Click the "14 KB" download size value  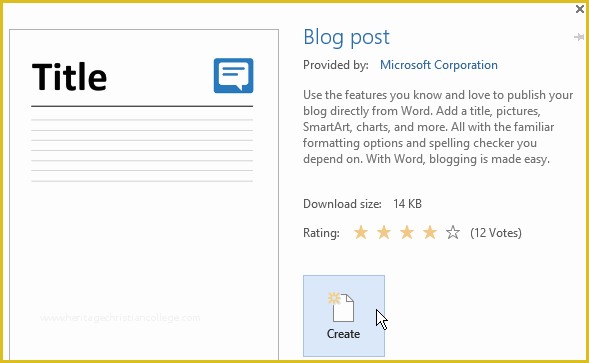point(408,204)
